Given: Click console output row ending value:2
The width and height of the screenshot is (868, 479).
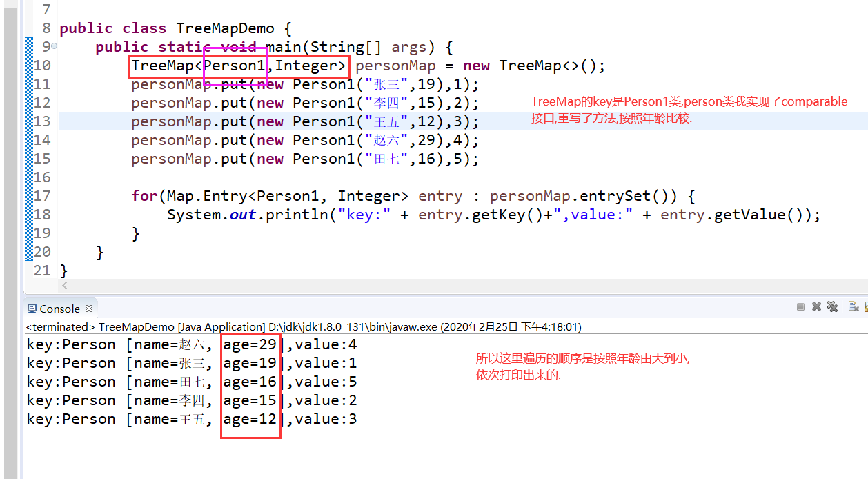Looking at the screenshot, I should (192, 400).
